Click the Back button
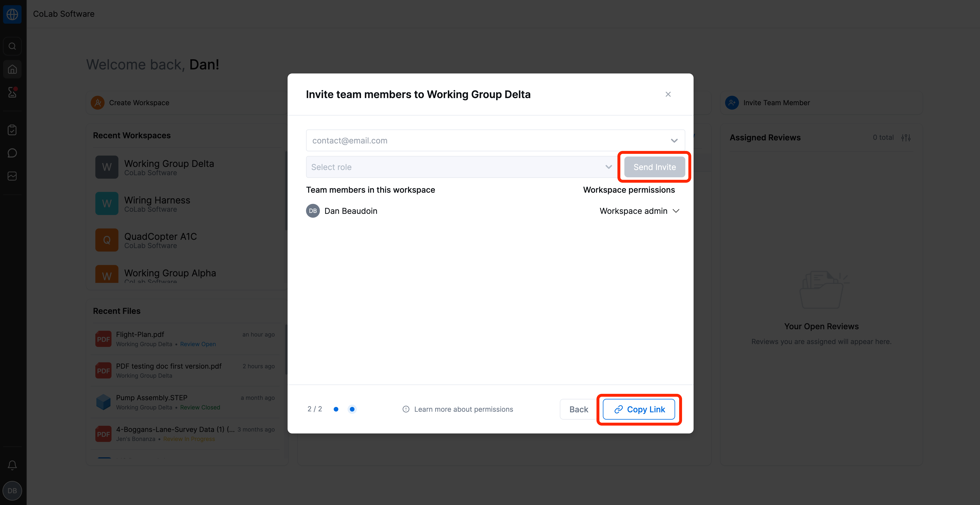Viewport: 980px width, 505px height. click(x=579, y=409)
